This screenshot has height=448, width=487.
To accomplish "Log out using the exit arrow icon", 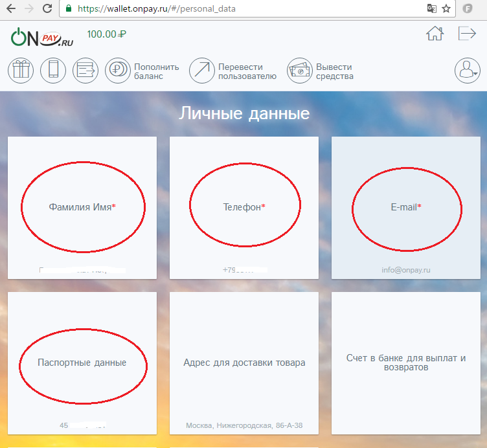I will point(467,34).
